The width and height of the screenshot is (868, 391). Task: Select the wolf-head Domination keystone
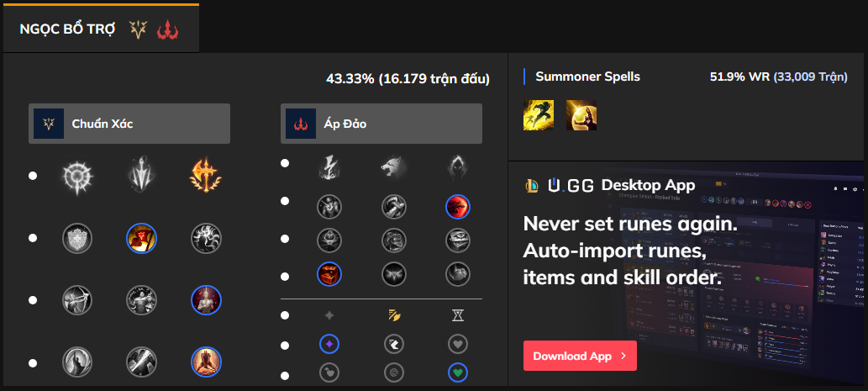[x=394, y=166]
